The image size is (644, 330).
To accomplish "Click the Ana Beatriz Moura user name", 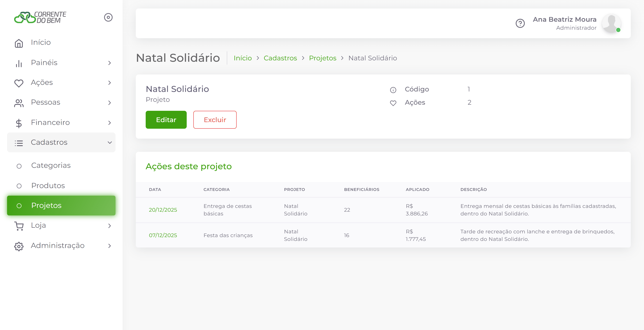I will (x=565, y=20).
